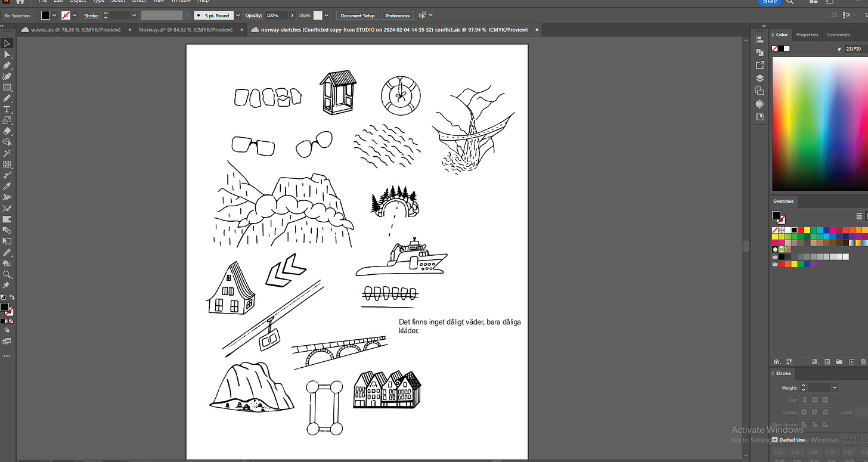Choose the red swatch in Swatches
Image resolution: width=868 pixels, height=462 pixels.
click(801, 230)
